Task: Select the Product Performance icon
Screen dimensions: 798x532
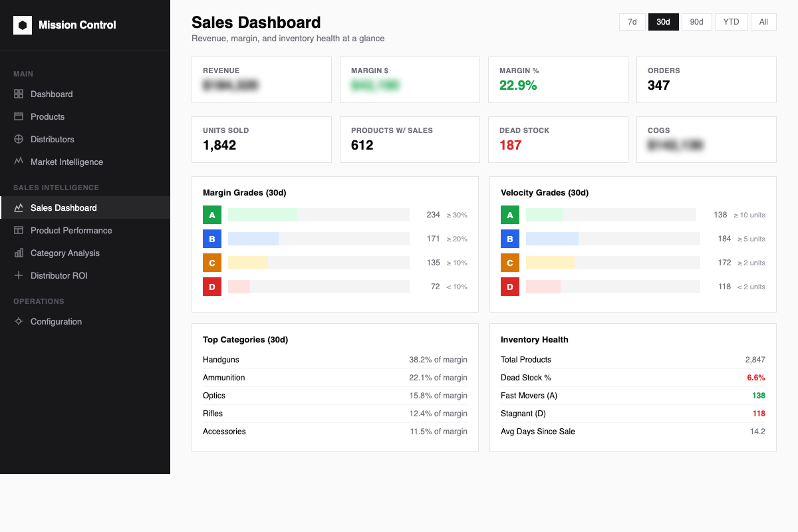Action: click(20, 230)
